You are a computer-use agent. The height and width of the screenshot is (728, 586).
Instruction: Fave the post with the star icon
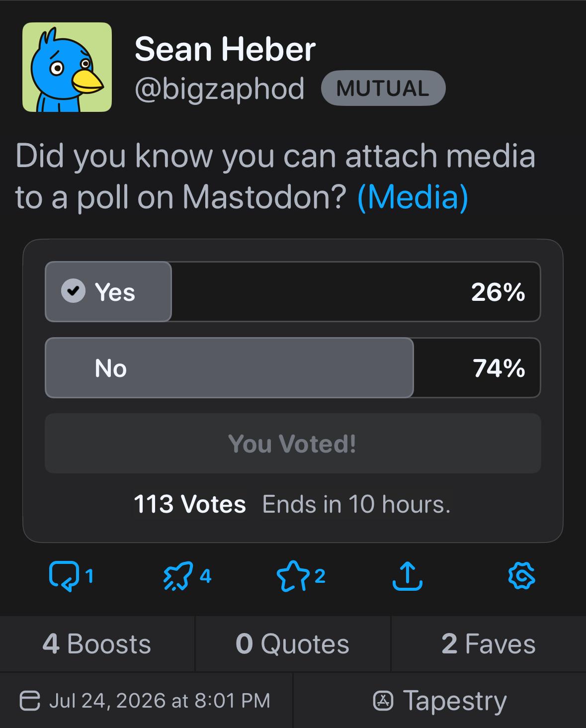[293, 576]
